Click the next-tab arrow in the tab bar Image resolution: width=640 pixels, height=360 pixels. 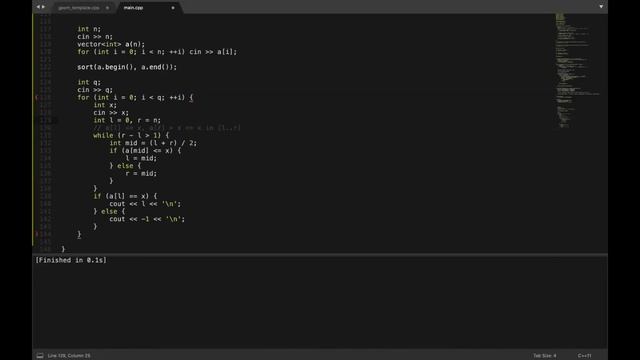click(x=43, y=7)
